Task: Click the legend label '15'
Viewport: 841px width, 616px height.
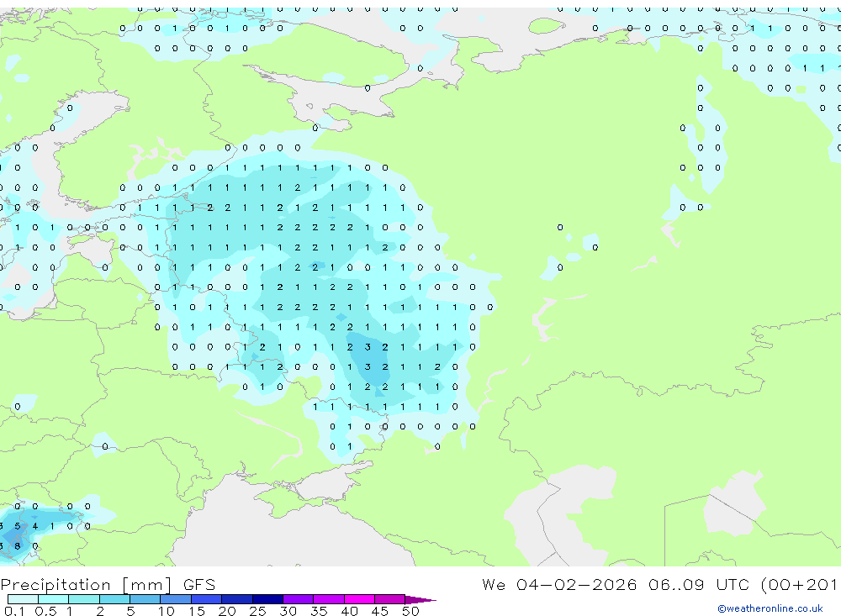Action: pyautogui.click(x=196, y=611)
